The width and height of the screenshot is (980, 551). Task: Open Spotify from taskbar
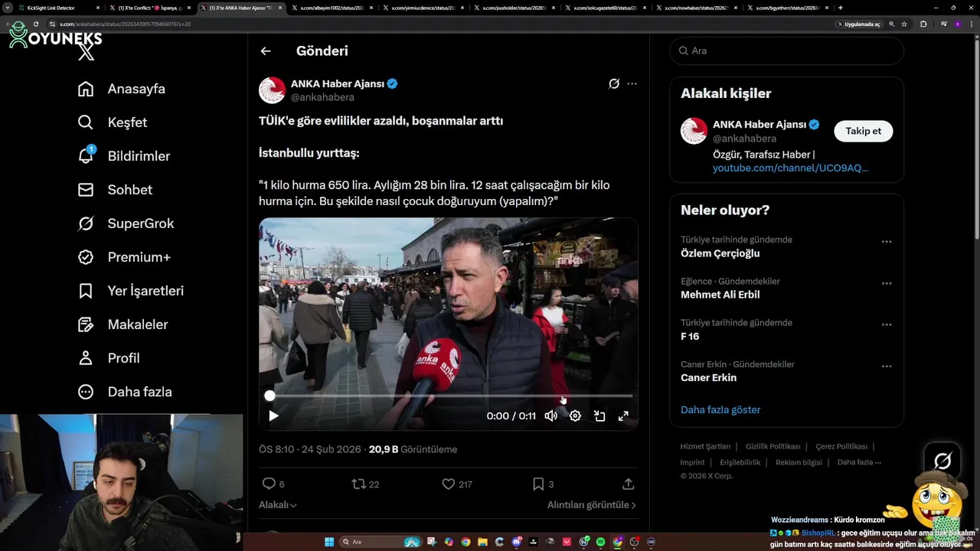[600, 542]
